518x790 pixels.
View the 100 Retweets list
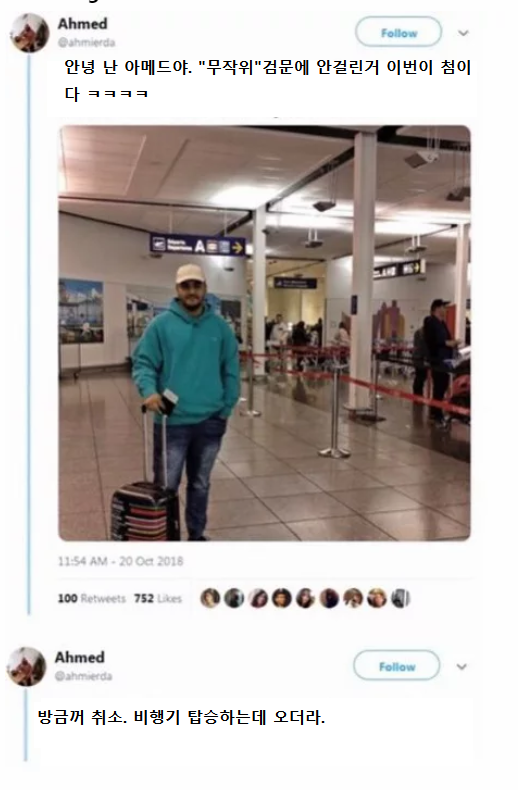pos(92,599)
